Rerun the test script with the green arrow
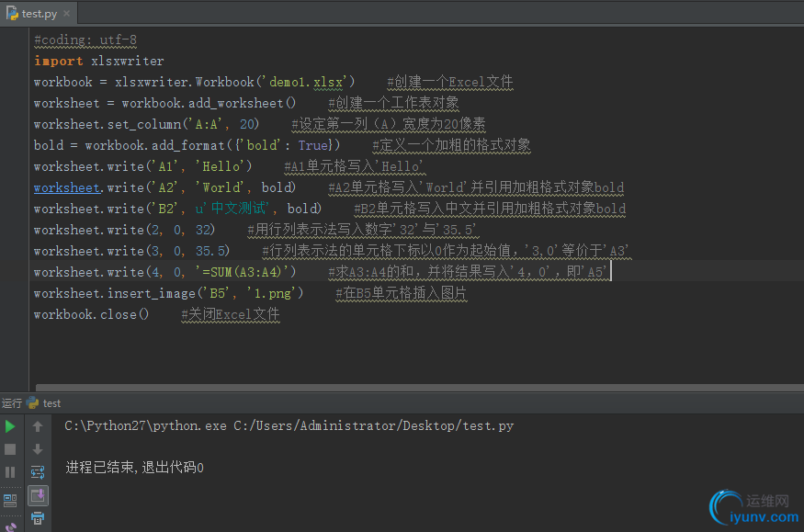 tap(10, 426)
